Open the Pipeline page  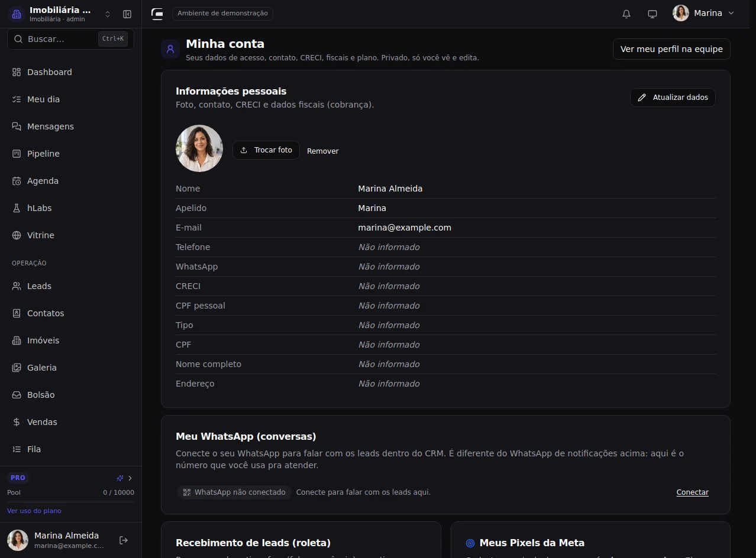(x=70, y=154)
